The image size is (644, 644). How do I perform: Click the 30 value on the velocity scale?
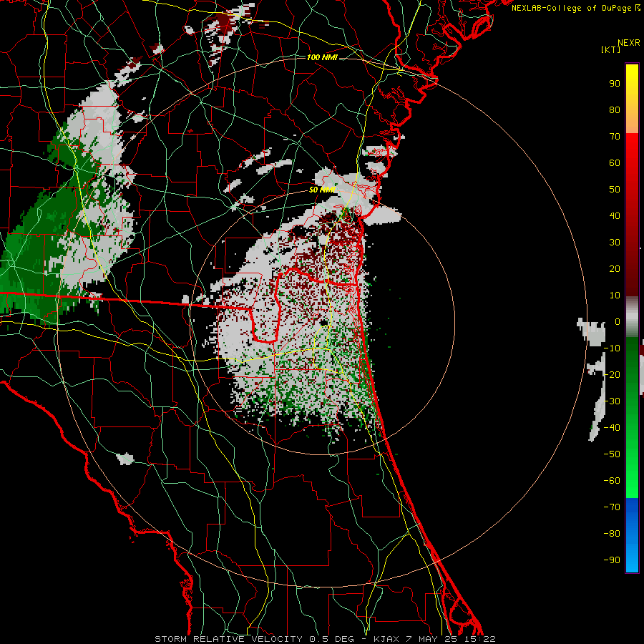point(615,243)
